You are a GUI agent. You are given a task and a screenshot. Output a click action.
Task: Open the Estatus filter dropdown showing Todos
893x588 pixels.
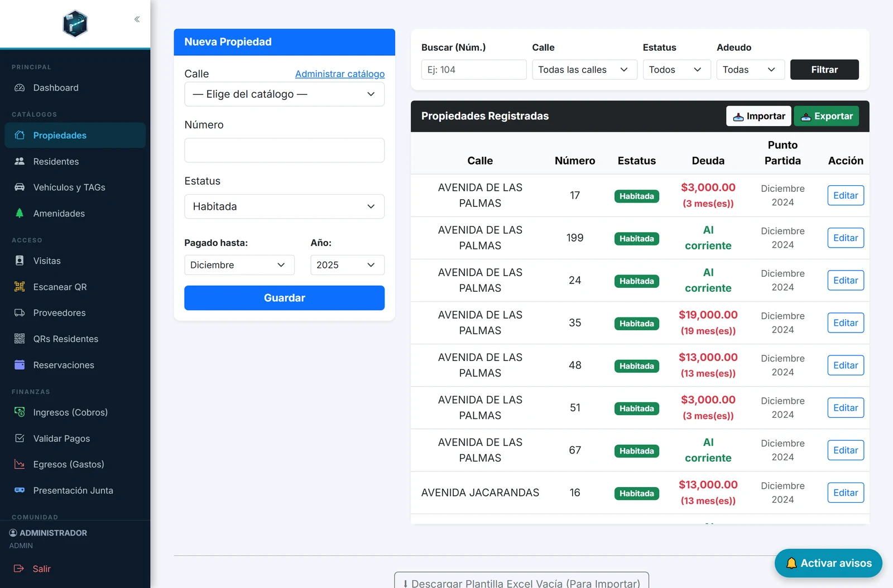(676, 70)
